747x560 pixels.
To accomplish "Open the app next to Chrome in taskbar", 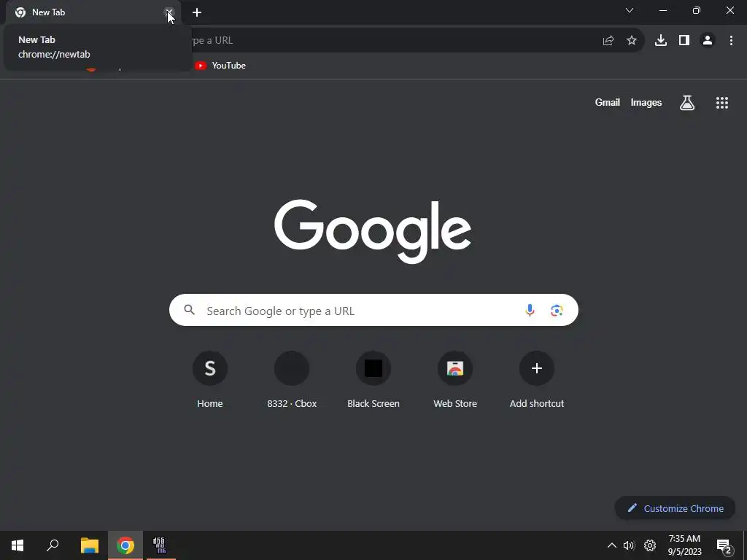I will [x=161, y=545].
